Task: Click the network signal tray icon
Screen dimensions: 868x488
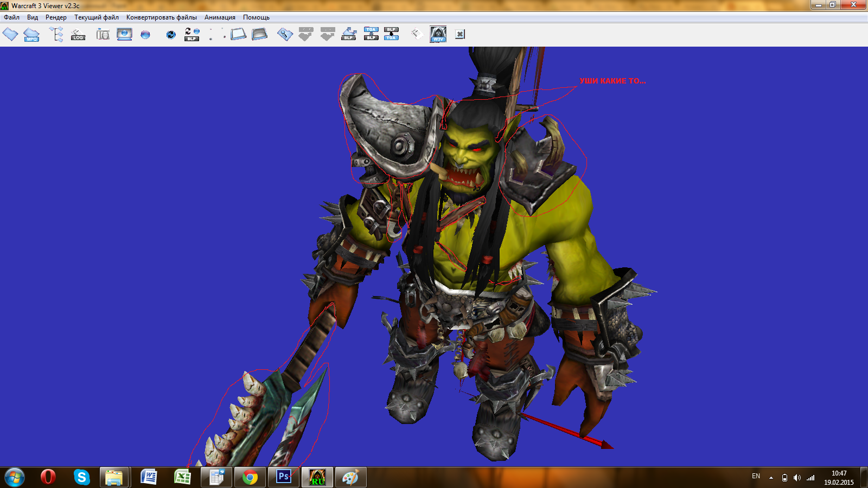Action: [810, 478]
